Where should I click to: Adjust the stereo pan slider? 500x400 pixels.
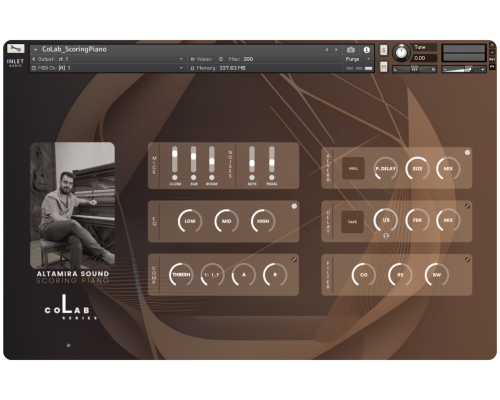[x=414, y=69]
